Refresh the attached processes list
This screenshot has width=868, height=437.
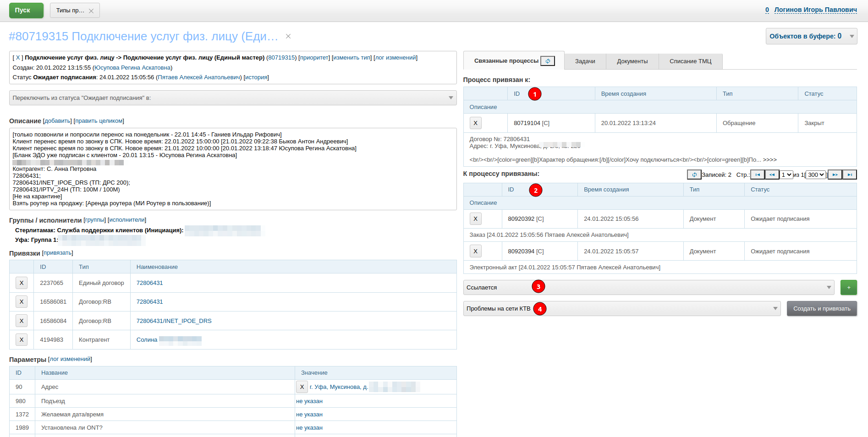[694, 175]
